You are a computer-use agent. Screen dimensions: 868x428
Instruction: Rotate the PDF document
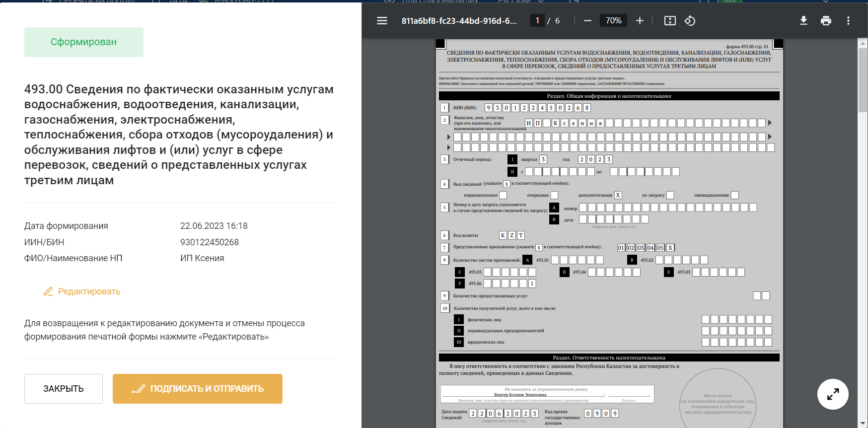pos(690,21)
